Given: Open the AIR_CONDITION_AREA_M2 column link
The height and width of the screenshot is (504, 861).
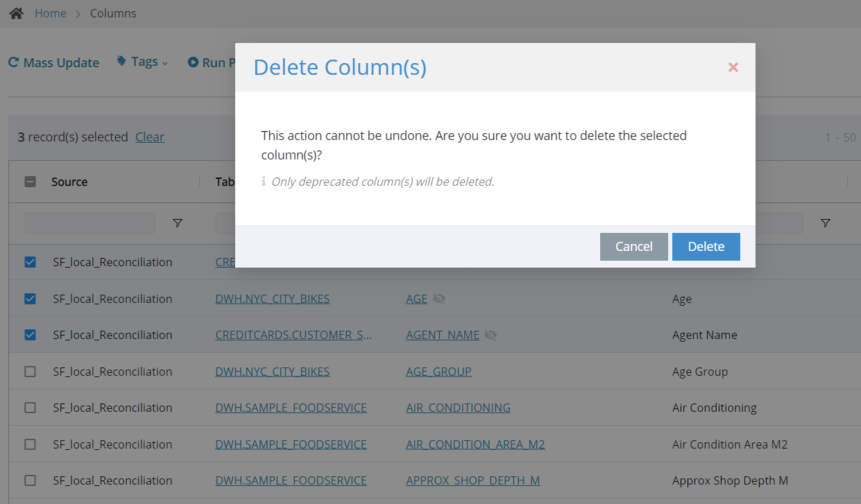Looking at the screenshot, I should tap(475, 444).
